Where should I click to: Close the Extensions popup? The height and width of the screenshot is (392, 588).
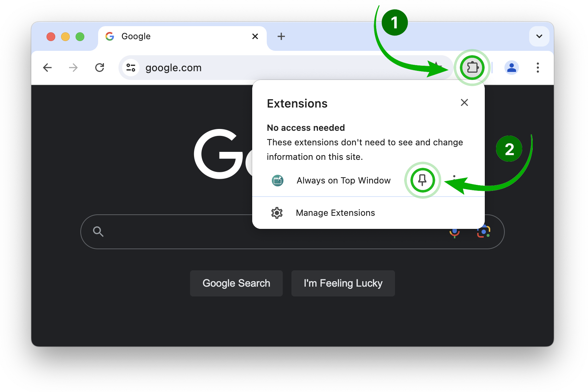pos(464,103)
